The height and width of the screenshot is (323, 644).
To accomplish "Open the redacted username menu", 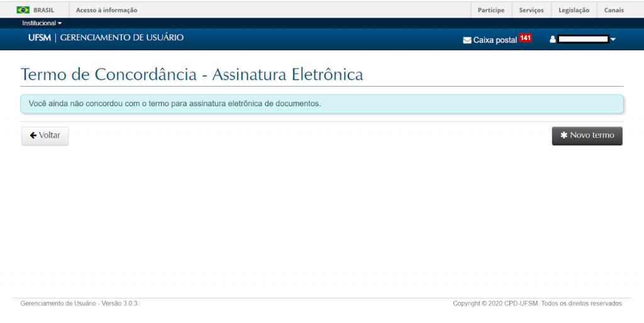I will tap(583, 40).
